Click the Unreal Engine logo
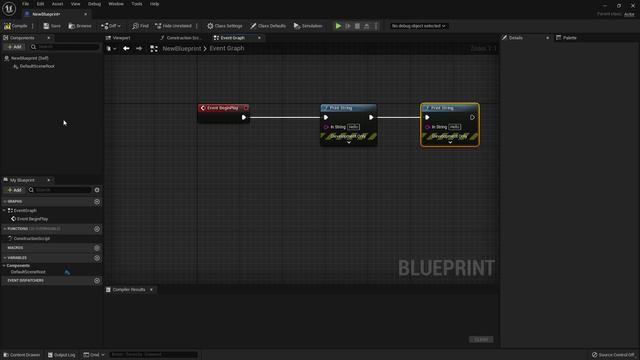 pos(9,8)
